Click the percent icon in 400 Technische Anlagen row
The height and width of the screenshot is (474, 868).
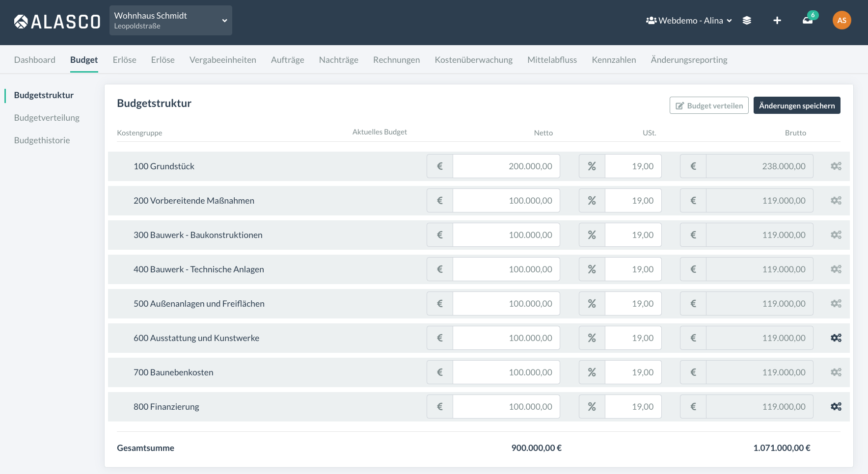pos(592,269)
